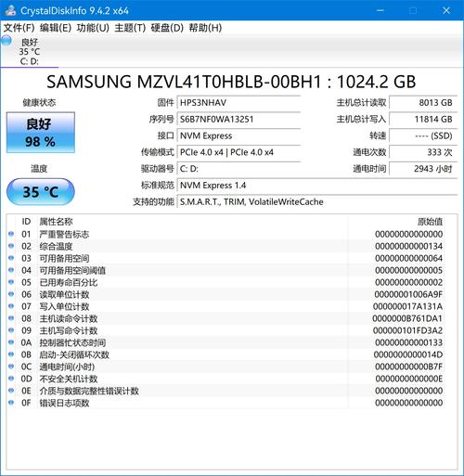Open the 编辑(E) menu
Viewport: 464px width, 476px height.
tap(56, 28)
